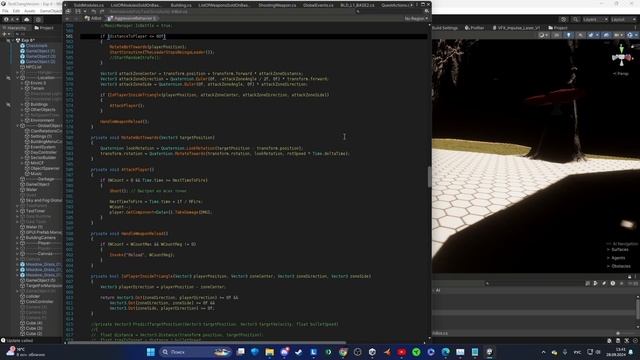The height and width of the screenshot is (360, 640).
Task: Open Chrome from the taskbar
Action: click(343, 352)
